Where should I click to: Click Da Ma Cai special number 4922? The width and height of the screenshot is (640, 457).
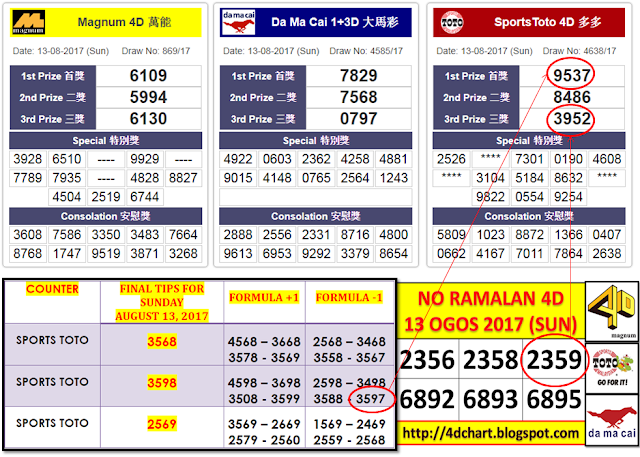pyautogui.click(x=238, y=159)
